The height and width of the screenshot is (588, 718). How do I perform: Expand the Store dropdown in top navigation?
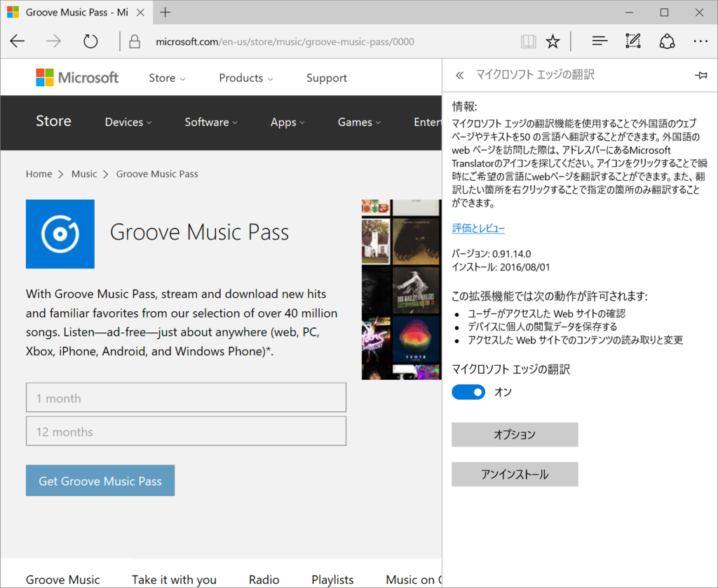click(x=167, y=78)
